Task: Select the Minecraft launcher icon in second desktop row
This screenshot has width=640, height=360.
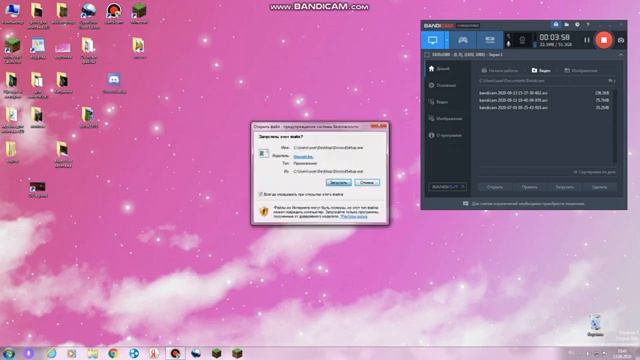Action: [x=12, y=50]
